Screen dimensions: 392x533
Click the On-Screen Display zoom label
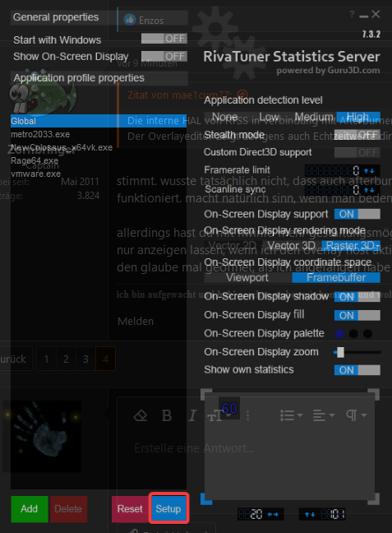pyautogui.click(x=261, y=352)
